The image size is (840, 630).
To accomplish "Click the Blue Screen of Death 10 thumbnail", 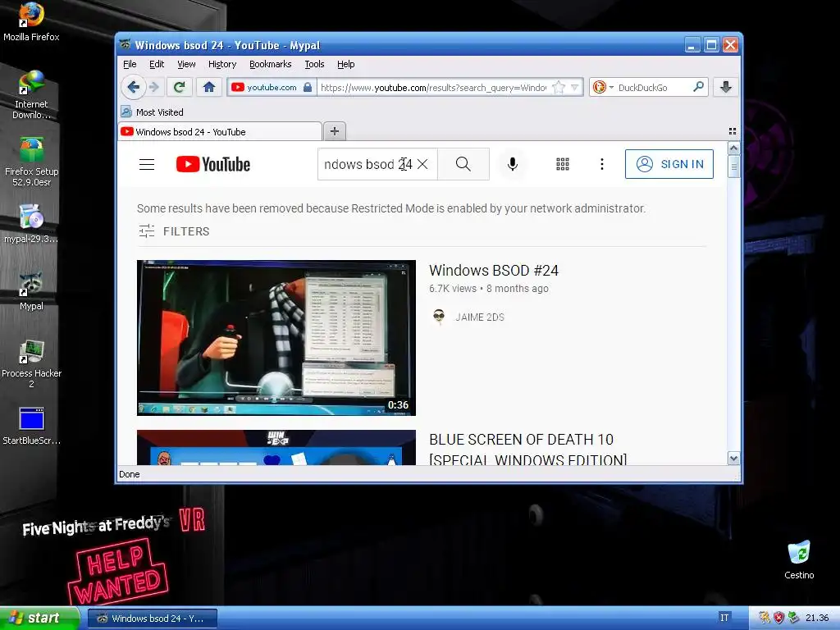I will click(x=276, y=447).
